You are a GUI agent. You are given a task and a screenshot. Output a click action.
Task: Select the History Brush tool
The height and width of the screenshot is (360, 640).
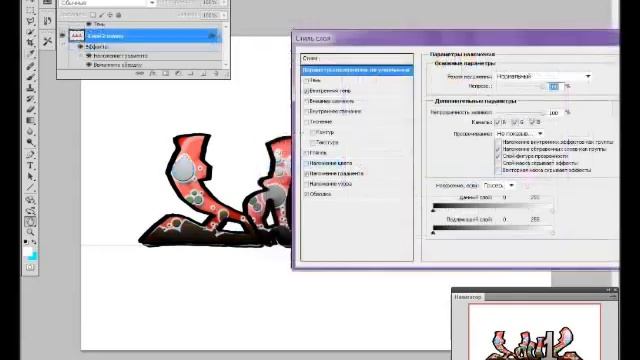coord(31,98)
